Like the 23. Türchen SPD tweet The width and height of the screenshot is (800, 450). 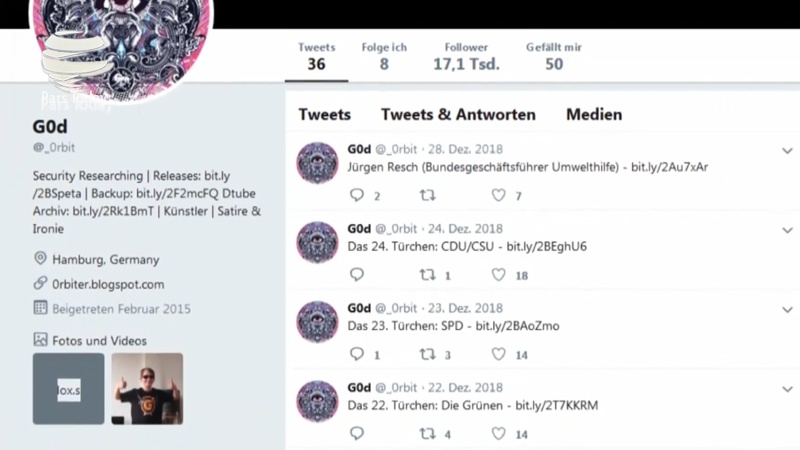[x=498, y=354]
